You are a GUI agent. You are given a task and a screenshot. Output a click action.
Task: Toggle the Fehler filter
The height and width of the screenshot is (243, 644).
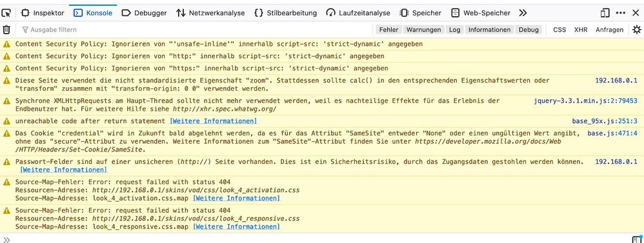[388, 30]
